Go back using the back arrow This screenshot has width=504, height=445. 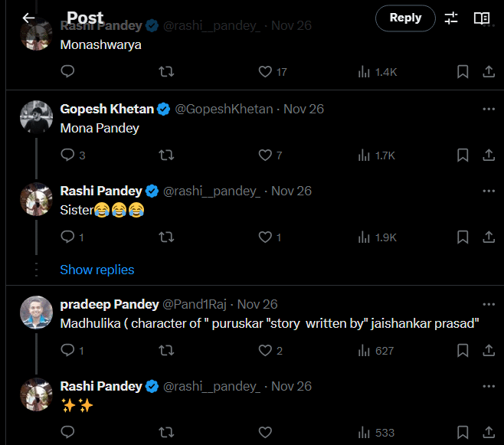(x=28, y=18)
